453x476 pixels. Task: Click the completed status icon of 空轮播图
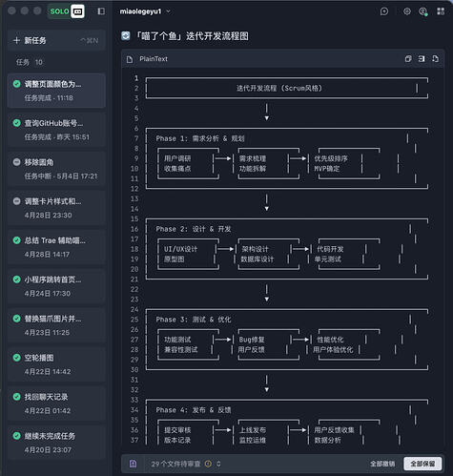click(17, 358)
